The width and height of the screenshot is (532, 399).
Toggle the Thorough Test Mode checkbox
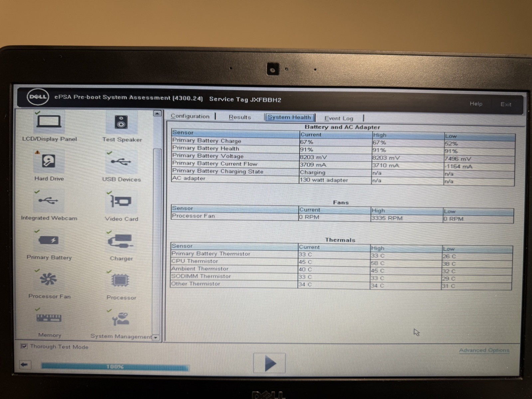pos(24,346)
